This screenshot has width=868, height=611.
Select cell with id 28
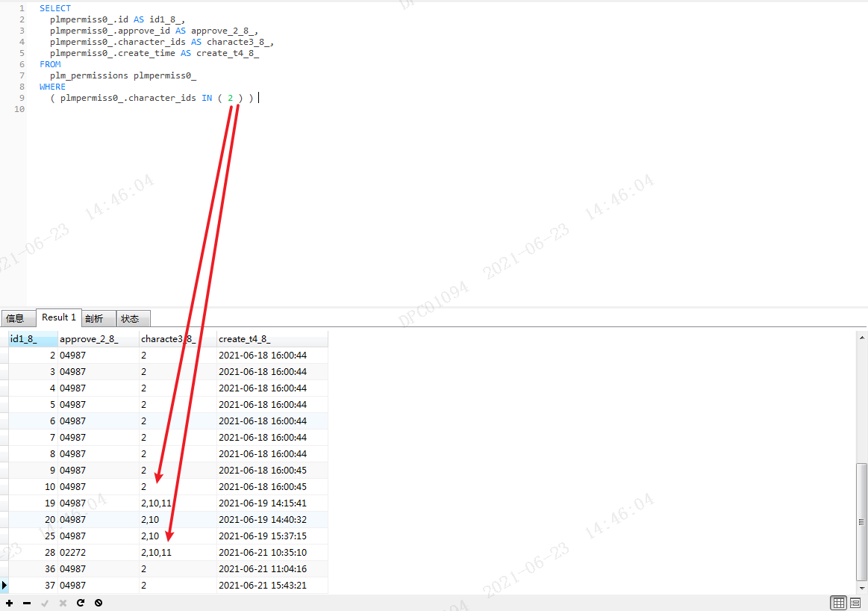[x=34, y=552]
